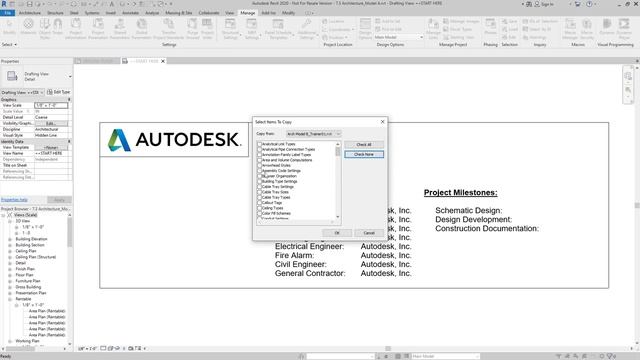Open the Massing & Site tab
Viewport: 640px width, 360px height.
point(178,13)
